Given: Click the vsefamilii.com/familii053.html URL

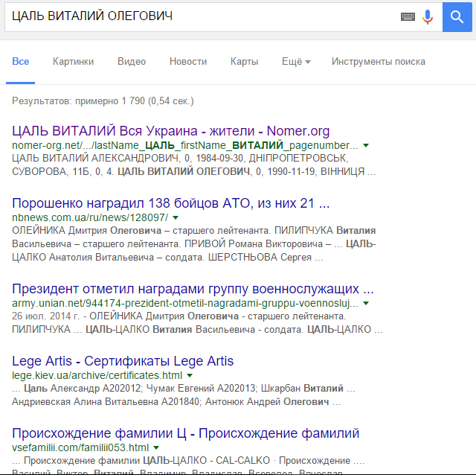Looking at the screenshot, I should pos(80,447).
